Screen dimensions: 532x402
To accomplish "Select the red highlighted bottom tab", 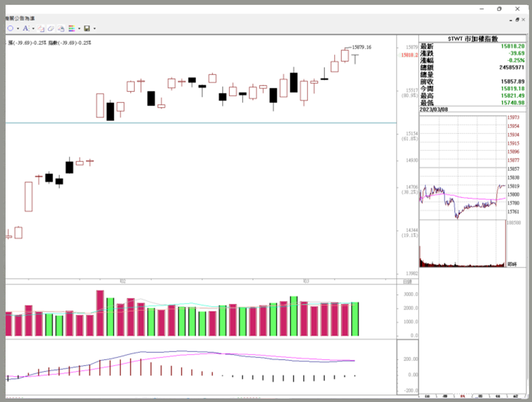I will pyautogui.click(x=463, y=396).
